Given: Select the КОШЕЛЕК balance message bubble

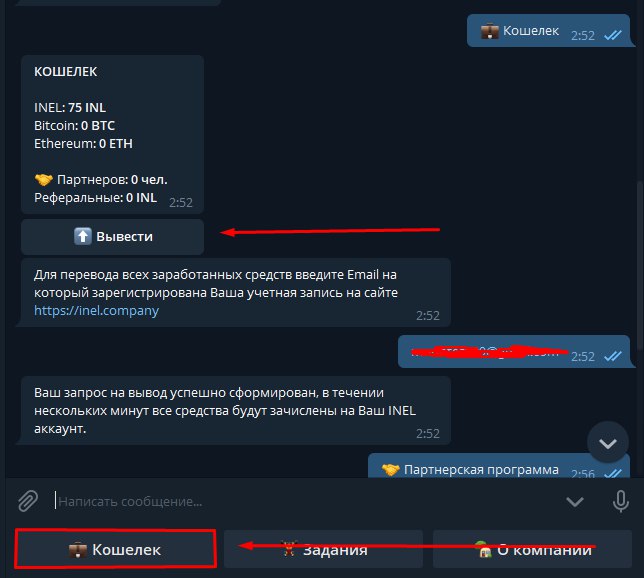Looking at the screenshot, I should coord(113,134).
